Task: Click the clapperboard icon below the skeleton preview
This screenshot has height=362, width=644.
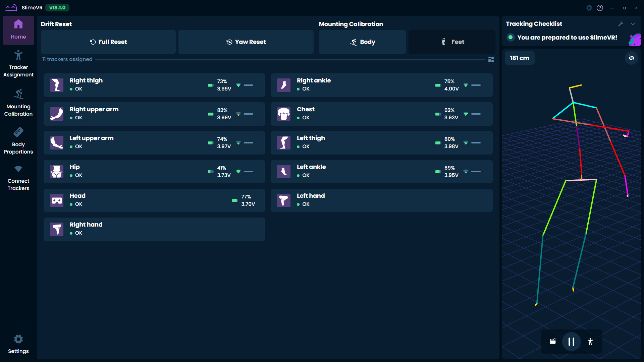Action: coord(552,342)
